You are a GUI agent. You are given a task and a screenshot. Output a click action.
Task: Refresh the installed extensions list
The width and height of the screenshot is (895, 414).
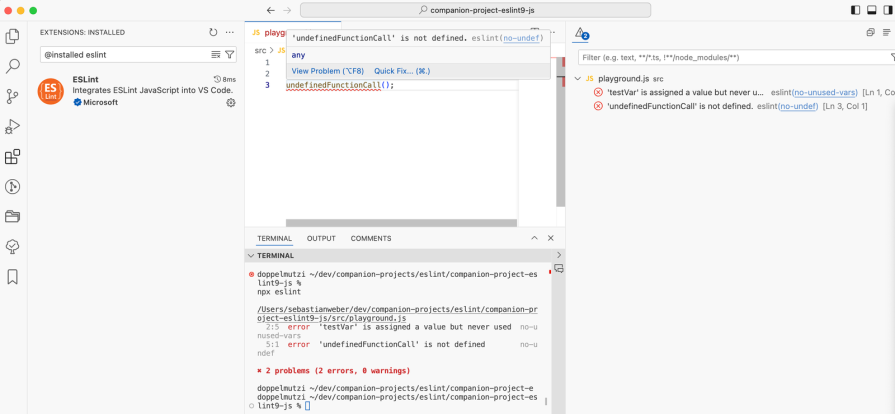[x=213, y=32]
